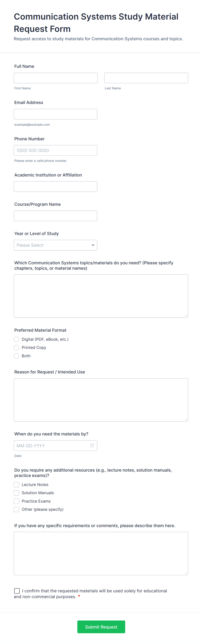This screenshot has height=644, width=200.
Task: Select Digital (PDF, eBook, etc.) format option
Action: (17, 339)
